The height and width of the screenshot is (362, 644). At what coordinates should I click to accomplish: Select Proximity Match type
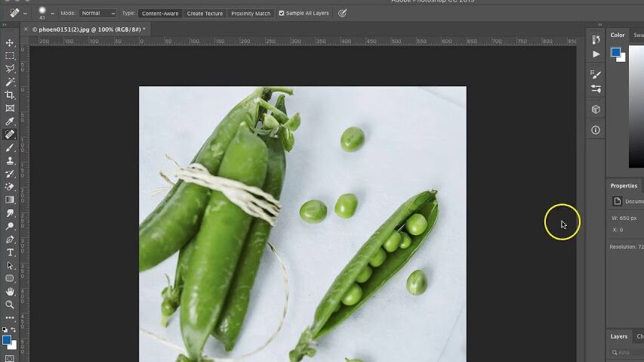[x=251, y=14]
